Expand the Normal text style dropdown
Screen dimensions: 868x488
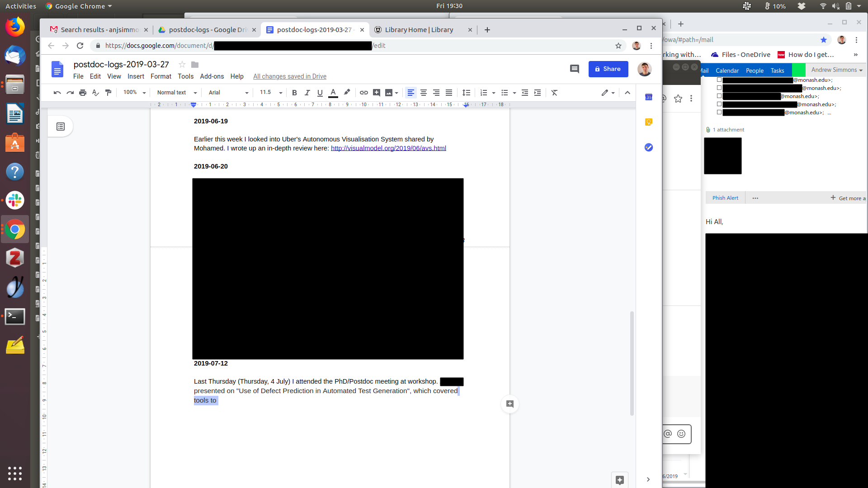tap(177, 93)
